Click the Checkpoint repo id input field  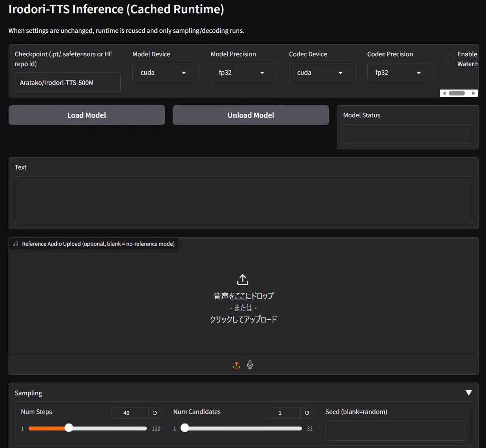coord(68,82)
